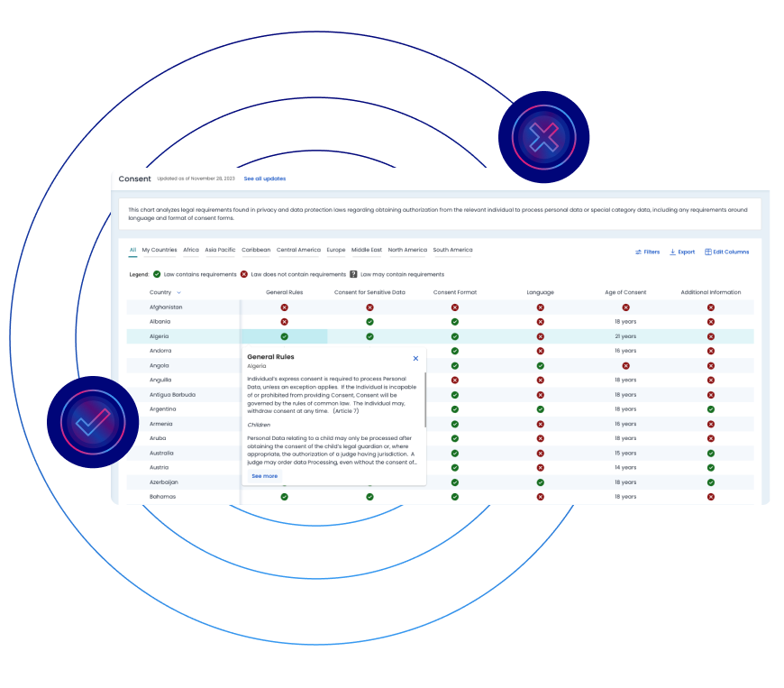Click Argentina Additional Information green check
This screenshot has height=688, width=784.
[x=711, y=409]
